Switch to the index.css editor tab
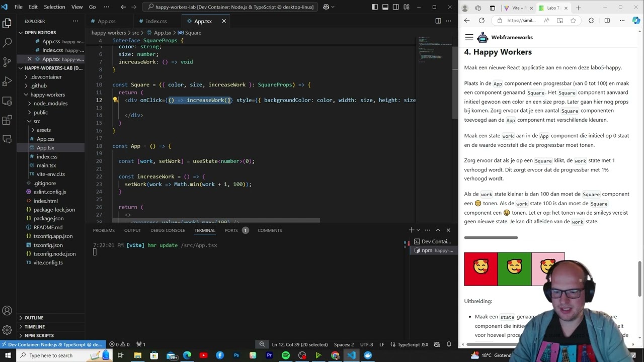 pyautogui.click(x=156, y=21)
